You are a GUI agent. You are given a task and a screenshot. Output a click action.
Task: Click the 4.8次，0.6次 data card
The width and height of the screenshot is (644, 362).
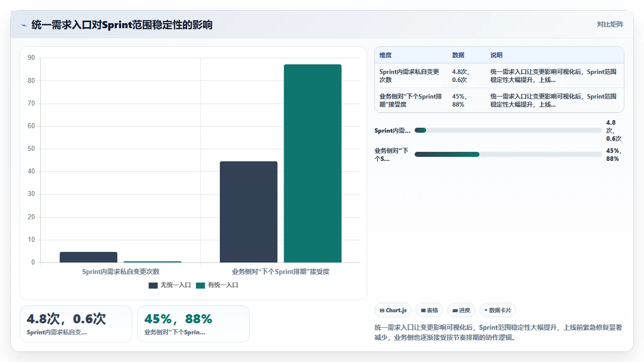76,324
